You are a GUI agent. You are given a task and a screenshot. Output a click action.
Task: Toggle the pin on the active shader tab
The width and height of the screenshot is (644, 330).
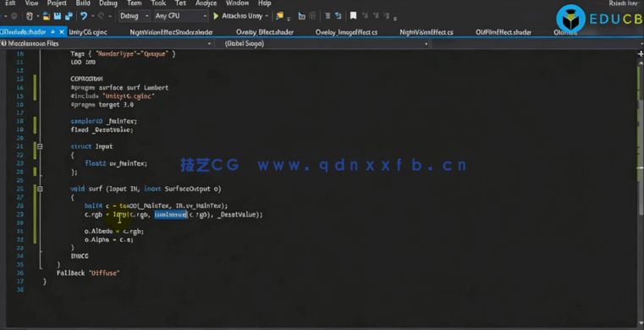53,31
